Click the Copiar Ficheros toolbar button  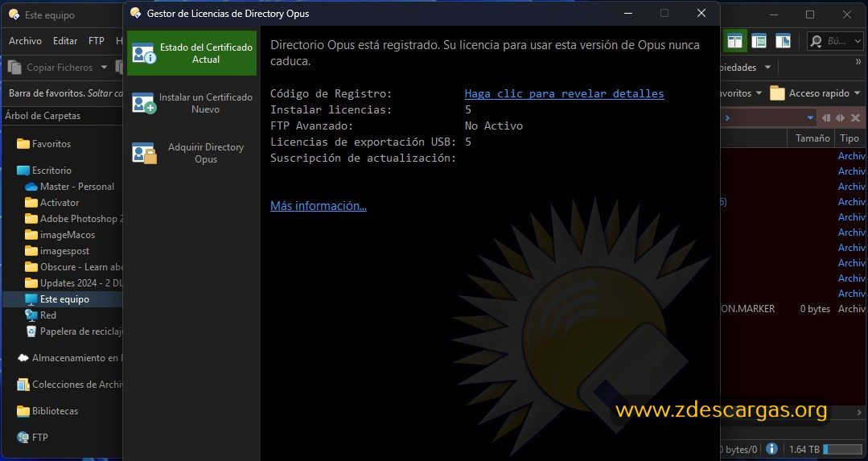(51, 68)
